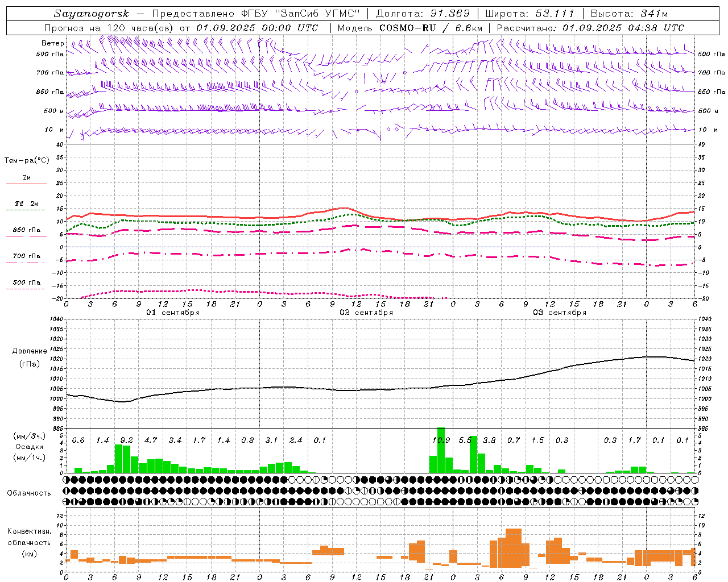This screenshot has height=582, width=728.
Task: Select the 03 сентября date label
Action: (560, 313)
